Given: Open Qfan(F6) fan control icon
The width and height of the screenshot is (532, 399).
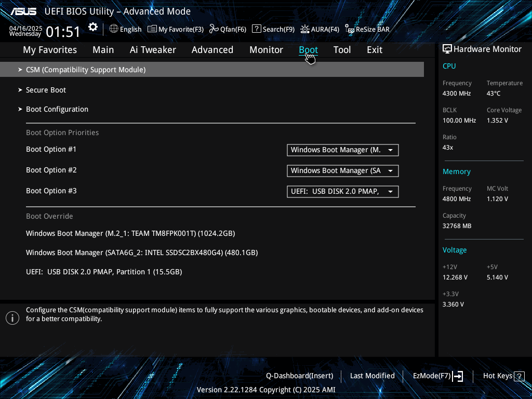Looking at the screenshot, I should pos(214,29).
